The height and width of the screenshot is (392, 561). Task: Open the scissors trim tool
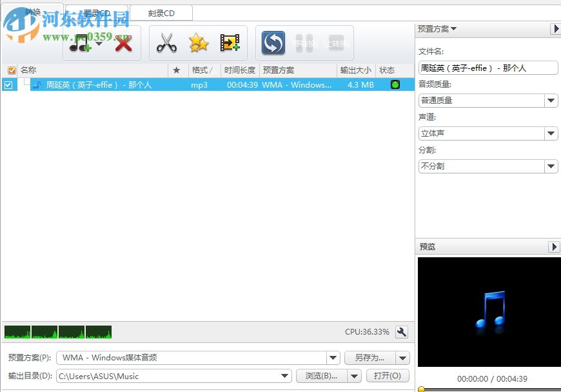click(166, 43)
